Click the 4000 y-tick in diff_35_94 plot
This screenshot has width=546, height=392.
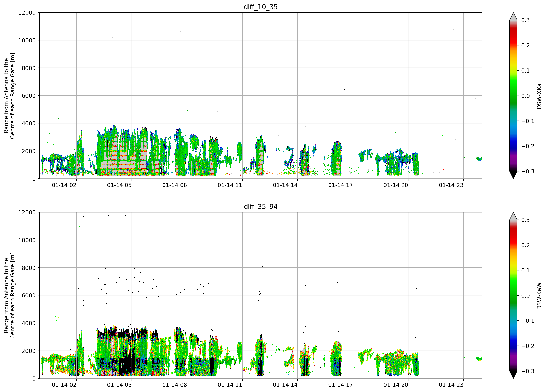29,323
